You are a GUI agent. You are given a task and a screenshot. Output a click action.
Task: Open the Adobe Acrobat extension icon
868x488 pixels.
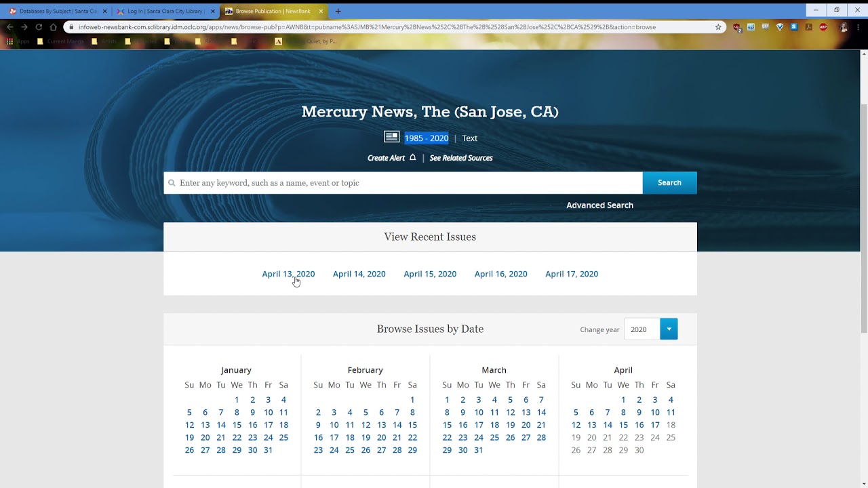pyautogui.click(x=808, y=27)
